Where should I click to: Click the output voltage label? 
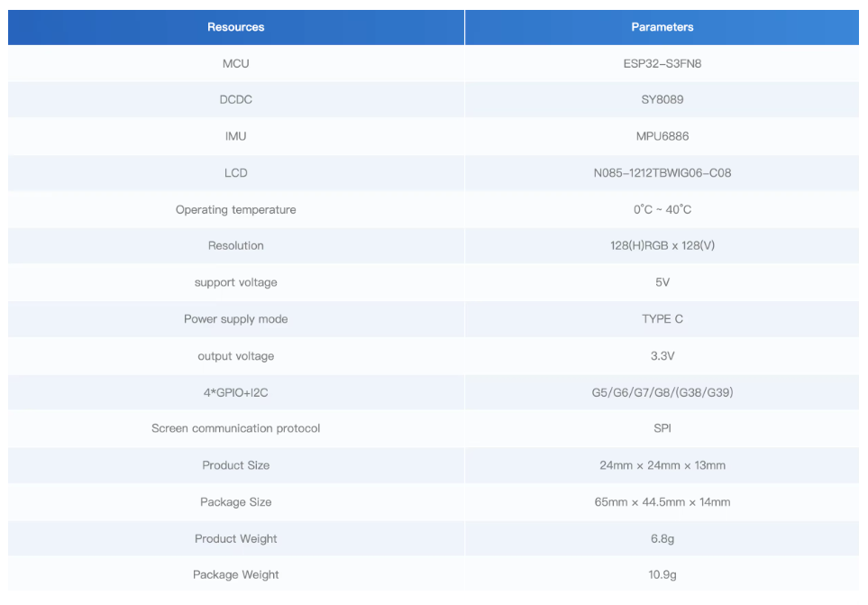click(236, 356)
